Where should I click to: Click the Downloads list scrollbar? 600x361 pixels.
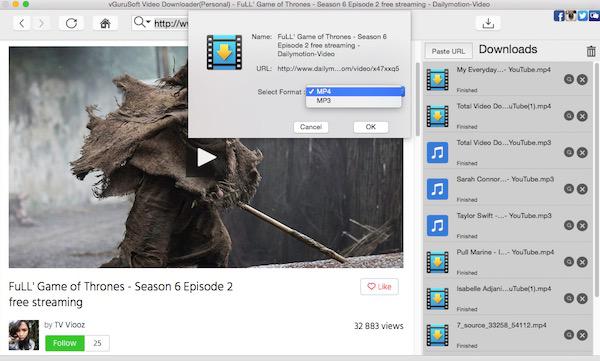597,180
